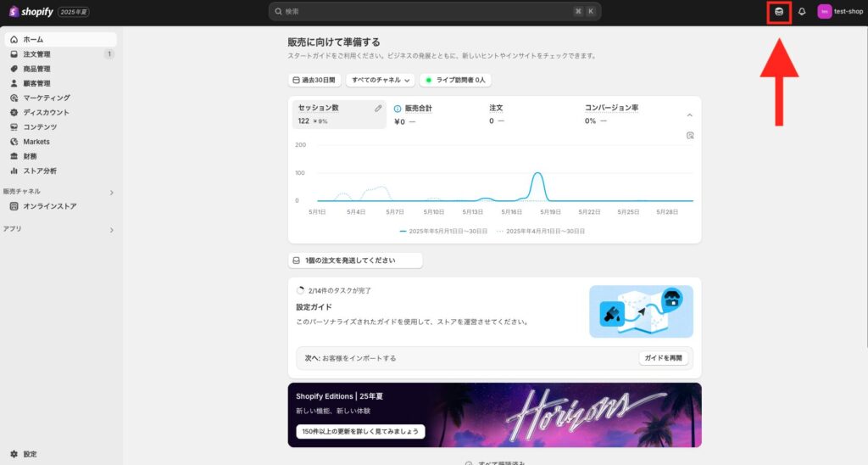Expand the アプリ section chevron
868x465 pixels.
pyautogui.click(x=111, y=229)
